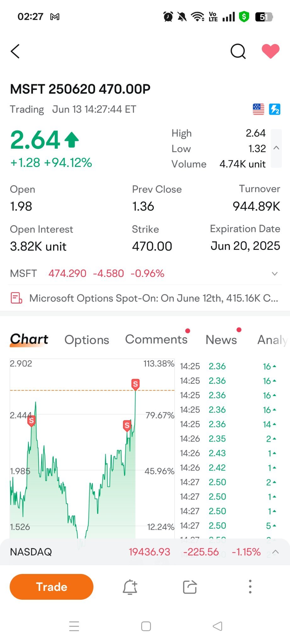Toggle the heart favorite icon
Image resolution: width=290 pixels, height=644 pixels.
point(270,51)
